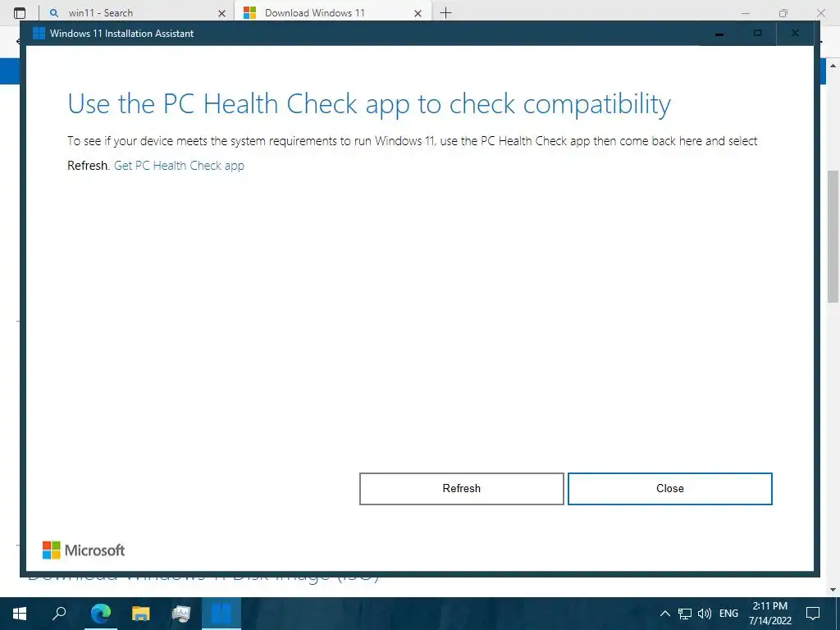Image resolution: width=840 pixels, height=630 pixels.
Task: Open clock and date flyout
Action: 769,614
